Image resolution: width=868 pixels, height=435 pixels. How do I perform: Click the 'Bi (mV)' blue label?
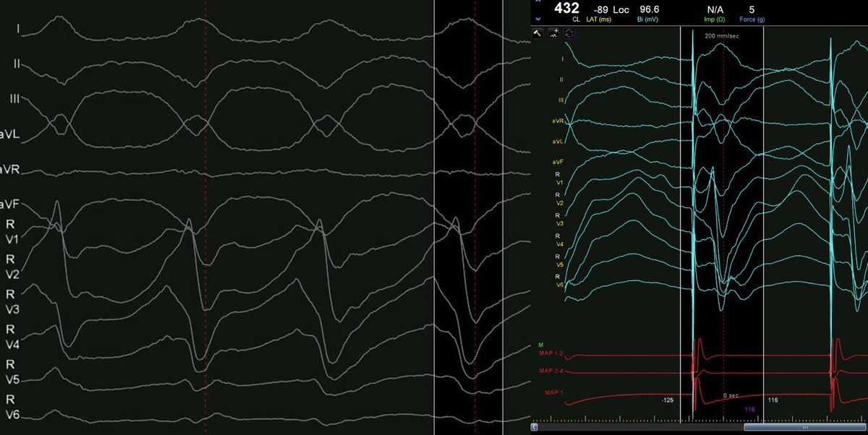(x=647, y=20)
